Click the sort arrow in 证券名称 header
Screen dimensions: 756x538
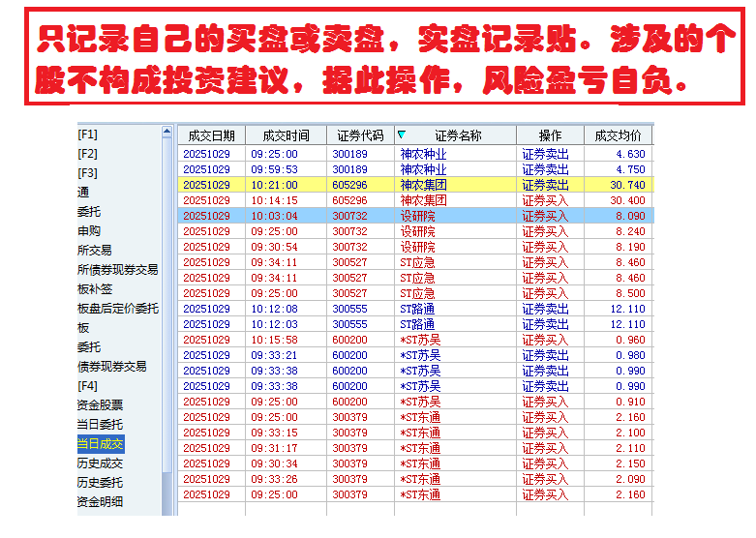pyautogui.click(x=402, y=134)
